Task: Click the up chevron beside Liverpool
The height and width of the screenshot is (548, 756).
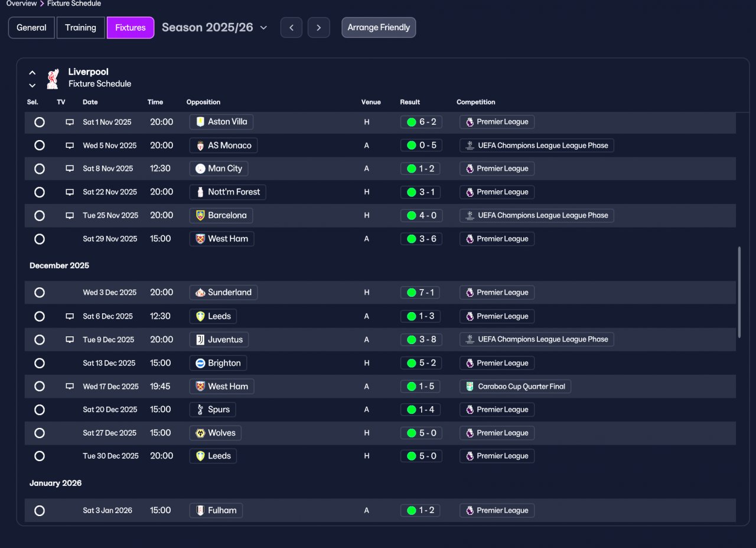Action: coord(32,73)
